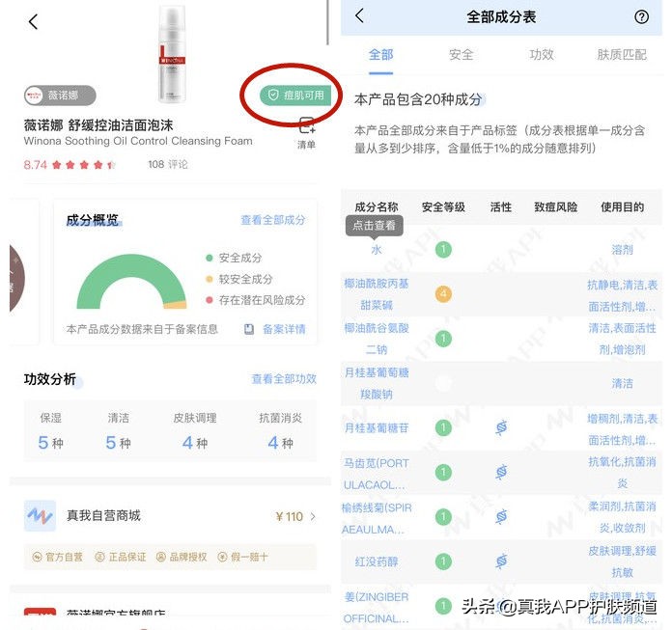Image resolution: width=672 pixels, height=630 pixels.
Task: Click the active ingredient icon for 马齿苋
Action: click(x=501, y=473)
